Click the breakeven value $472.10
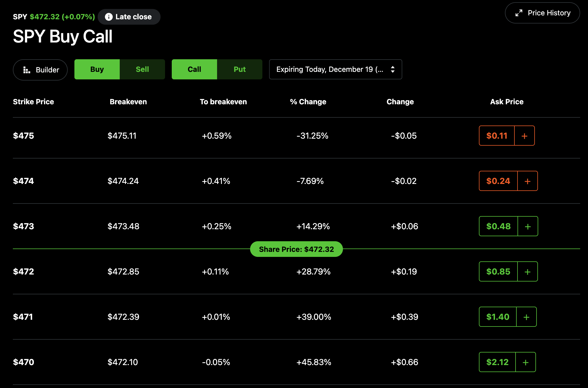The width and height of the screenshot is (588, 388). pos(123,362)
